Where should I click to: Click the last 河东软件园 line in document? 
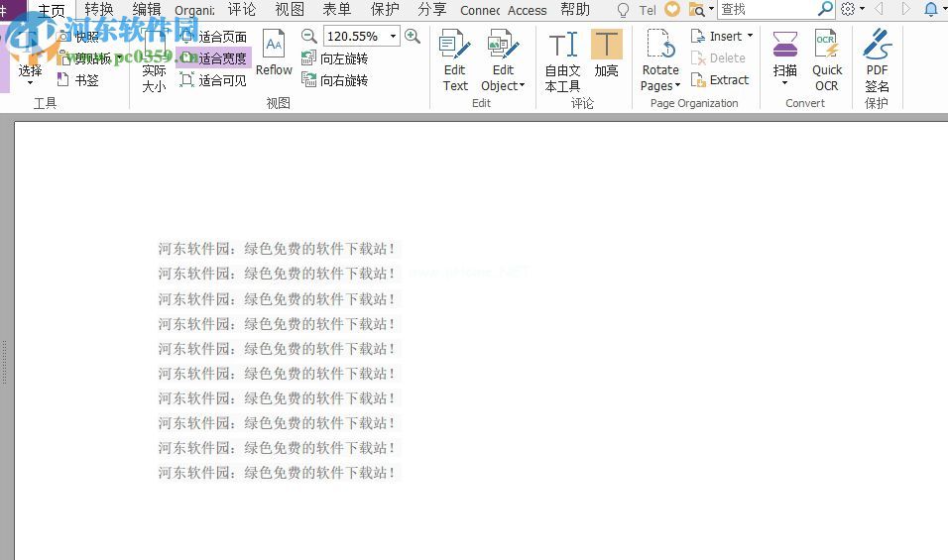(277, 473)
